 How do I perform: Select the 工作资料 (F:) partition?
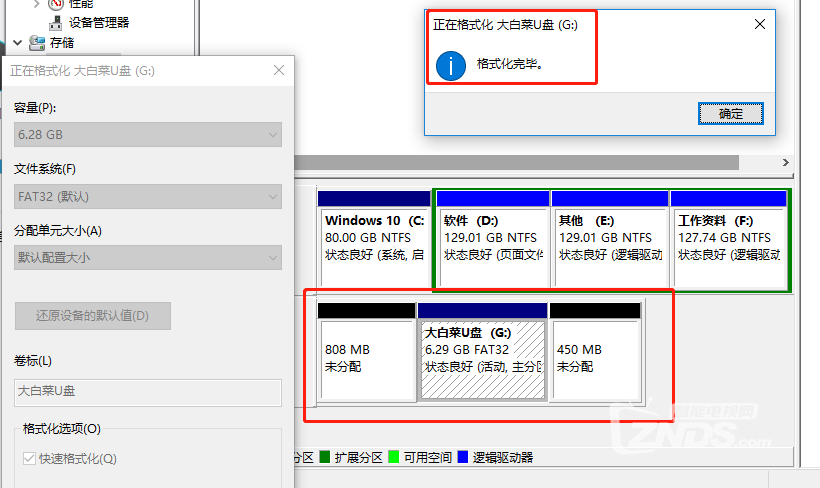728,239
